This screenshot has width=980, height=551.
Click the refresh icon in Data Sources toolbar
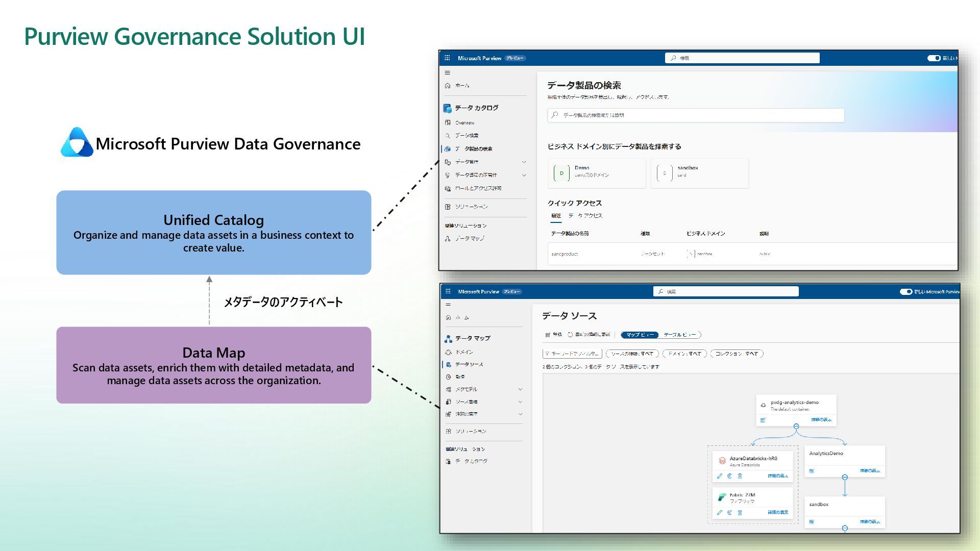pyautogui.click(x=570, y=335)
